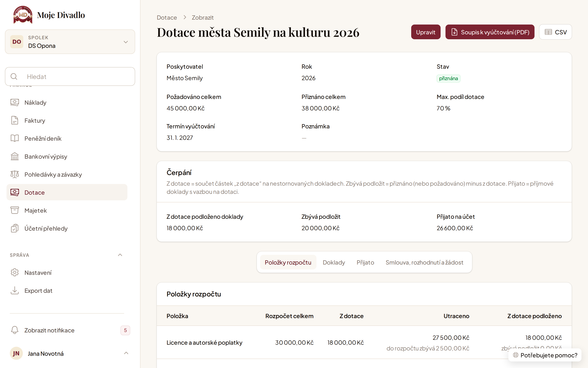
Task: Download Soupis k vyúčtování (PDF)
Action: (x=490, y=32)
